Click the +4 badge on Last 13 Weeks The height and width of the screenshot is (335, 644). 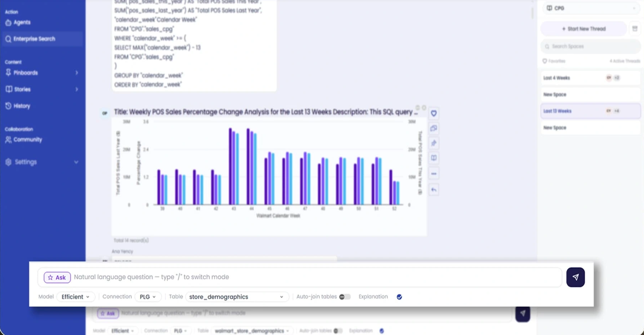(617, 111)
